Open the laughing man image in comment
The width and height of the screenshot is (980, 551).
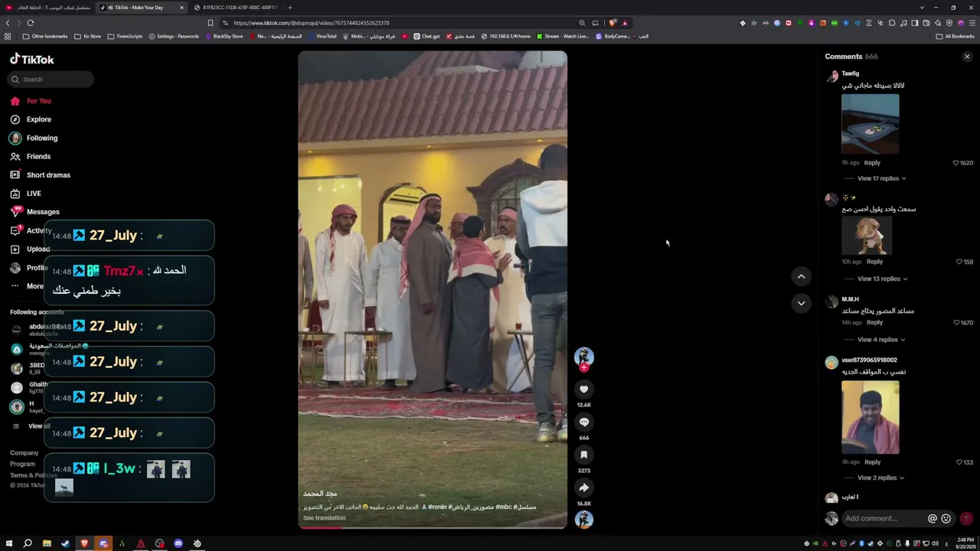click(x=871, y=418)
